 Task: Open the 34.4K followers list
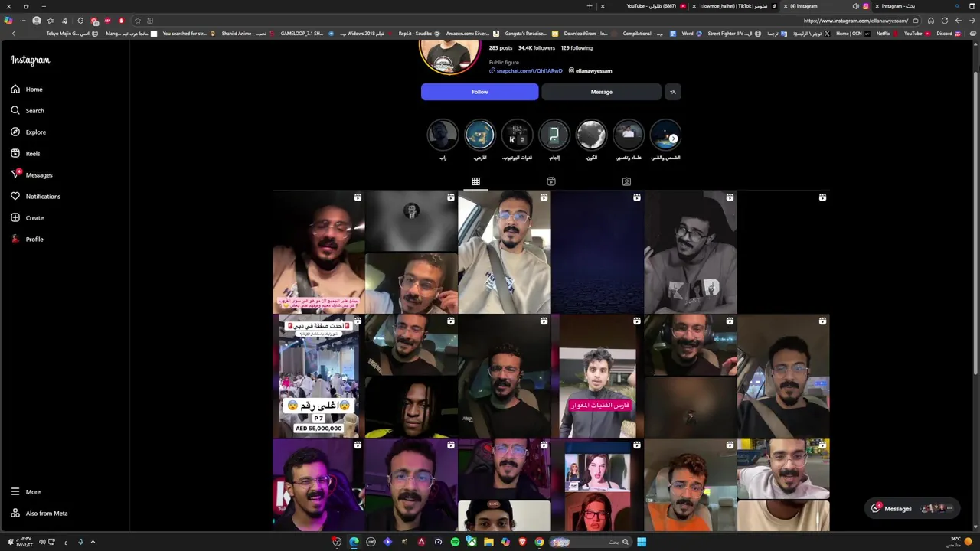[x=536, y=48]
